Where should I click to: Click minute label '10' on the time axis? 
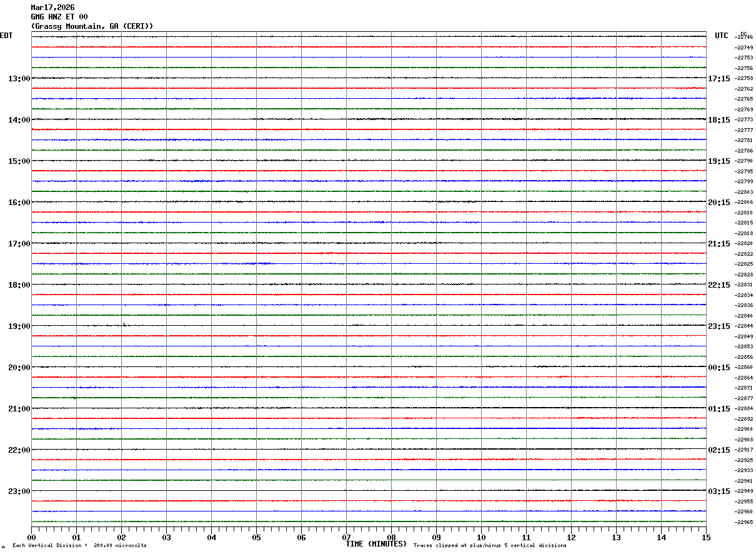pos(481,538)
